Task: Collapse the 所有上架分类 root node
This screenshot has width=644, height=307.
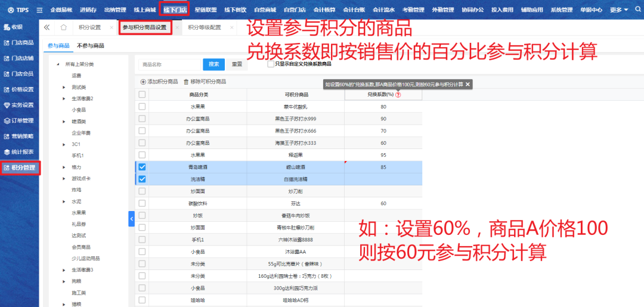Action: 58,64
